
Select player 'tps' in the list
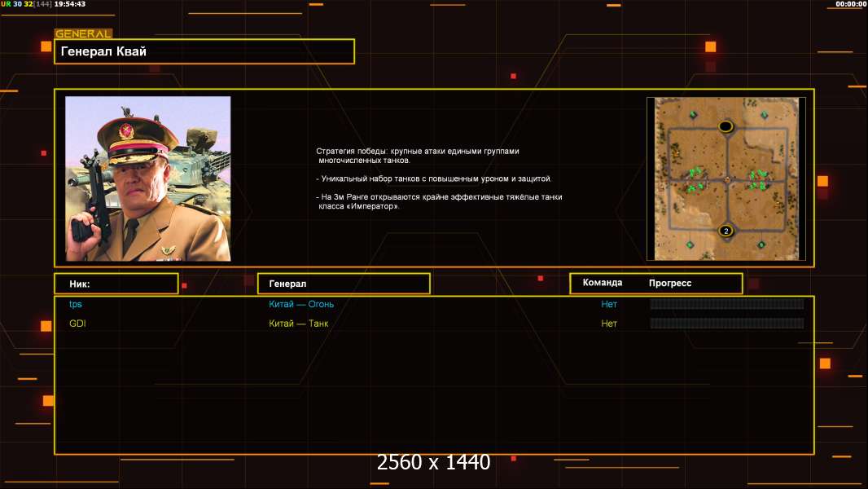point(76,304)
